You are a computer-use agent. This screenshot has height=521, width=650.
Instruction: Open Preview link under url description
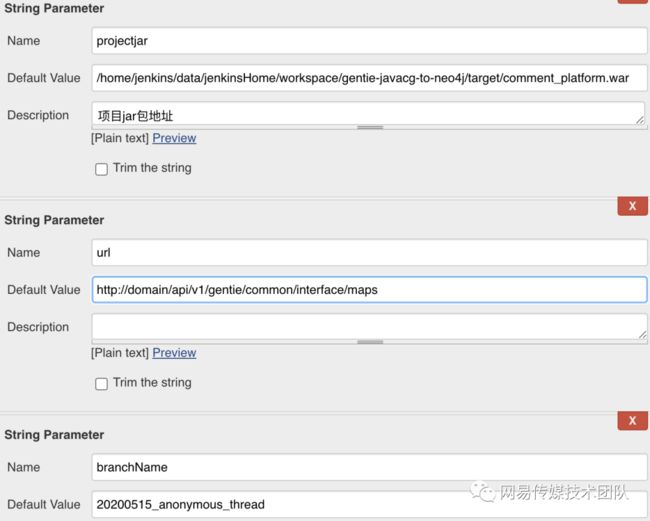pos(174,353)
